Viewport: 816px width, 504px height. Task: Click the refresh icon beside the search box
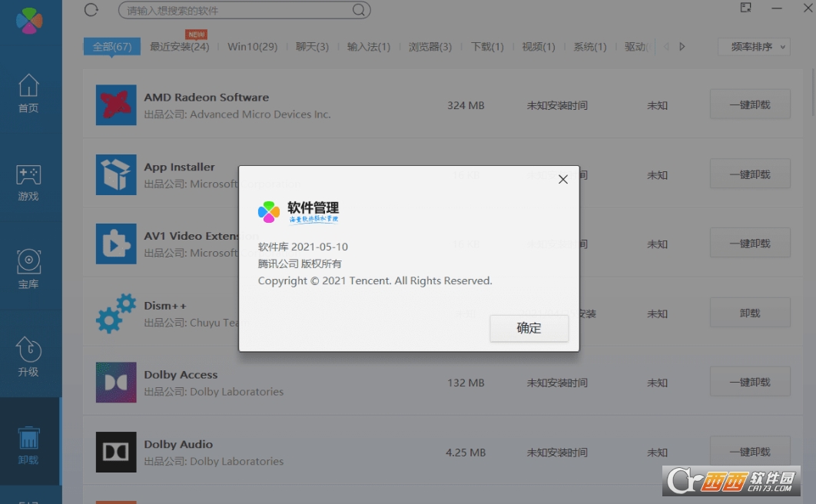(x=91, y=10)
